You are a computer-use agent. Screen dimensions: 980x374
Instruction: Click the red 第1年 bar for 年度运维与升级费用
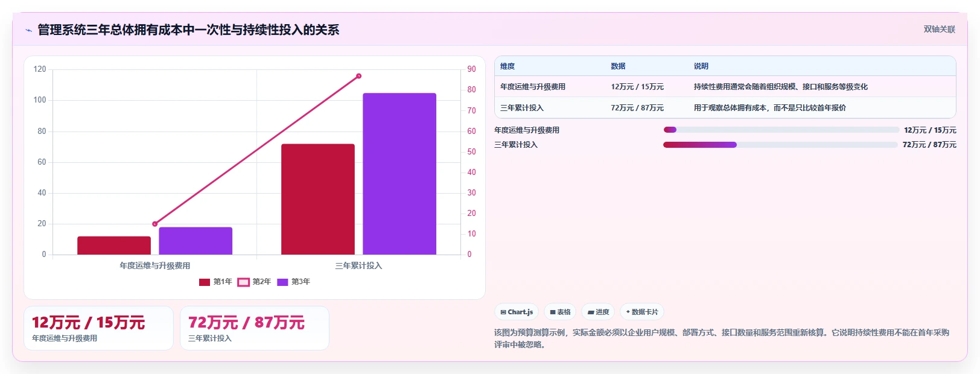(x=114, y=246)
